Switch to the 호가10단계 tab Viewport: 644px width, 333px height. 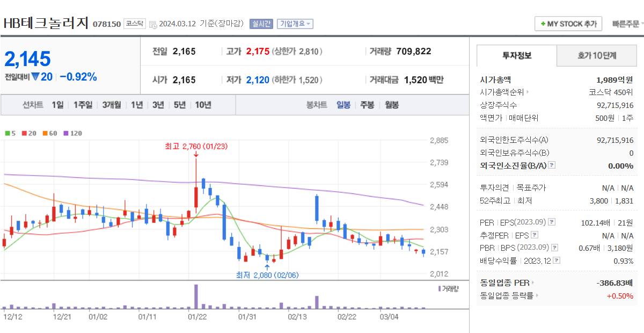[x=597, y=55]
